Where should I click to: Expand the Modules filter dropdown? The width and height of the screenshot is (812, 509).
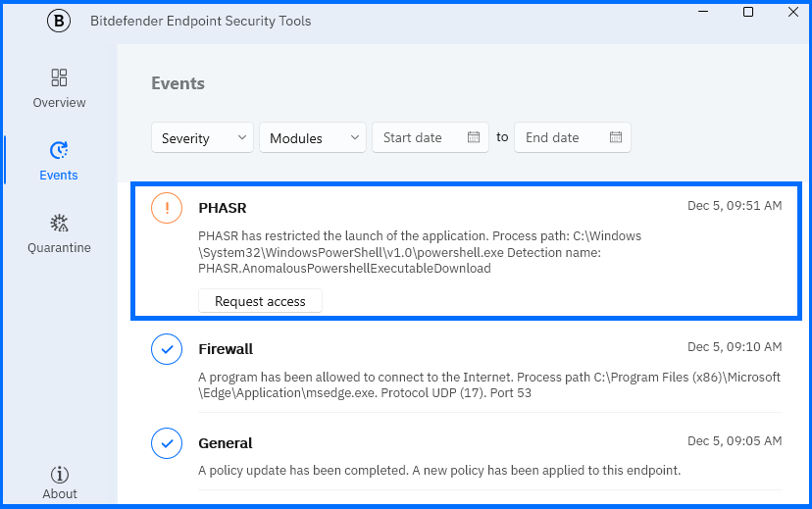click(314, 138)
